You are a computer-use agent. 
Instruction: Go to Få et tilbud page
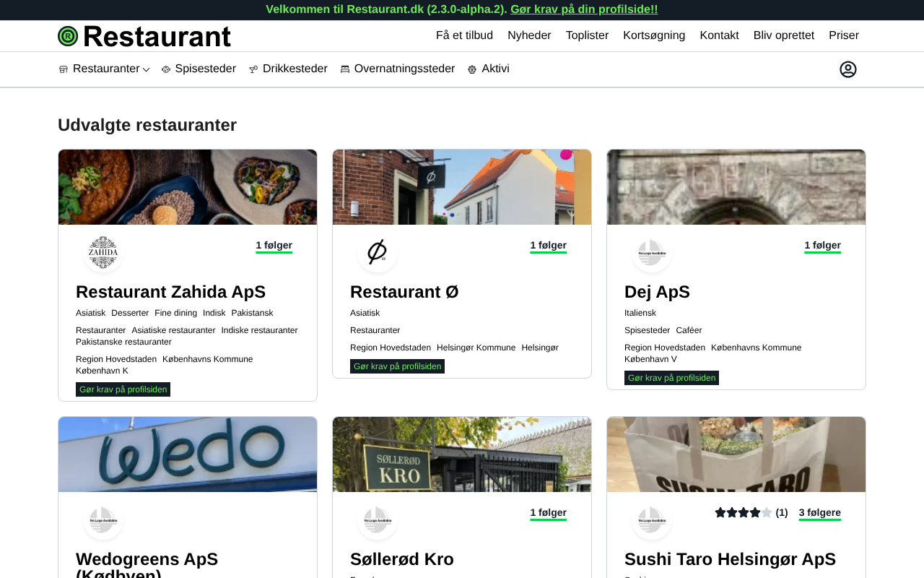[464, 35]
